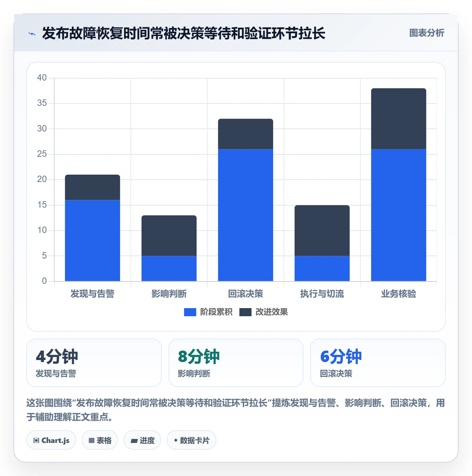This screenshot has width=472, height=476.
Task: Click the square icon in the Chart.js chip
Action: (x=36, y=441)
